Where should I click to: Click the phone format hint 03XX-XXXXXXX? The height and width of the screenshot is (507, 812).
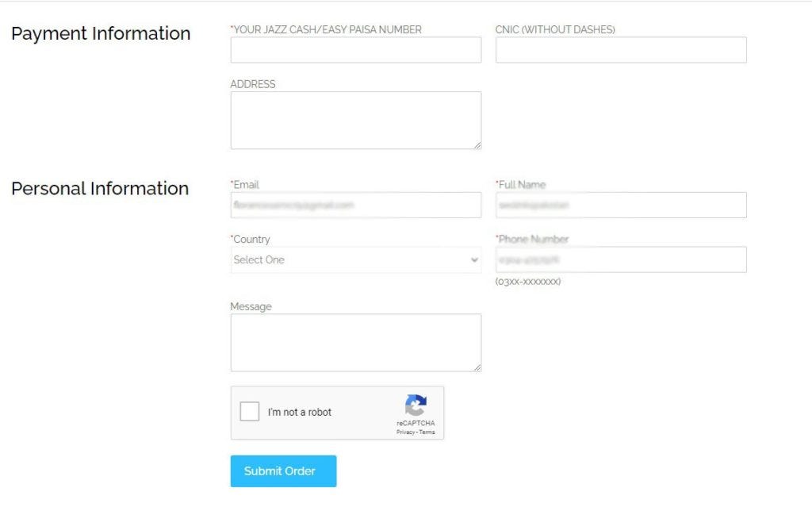pos(527,282)
